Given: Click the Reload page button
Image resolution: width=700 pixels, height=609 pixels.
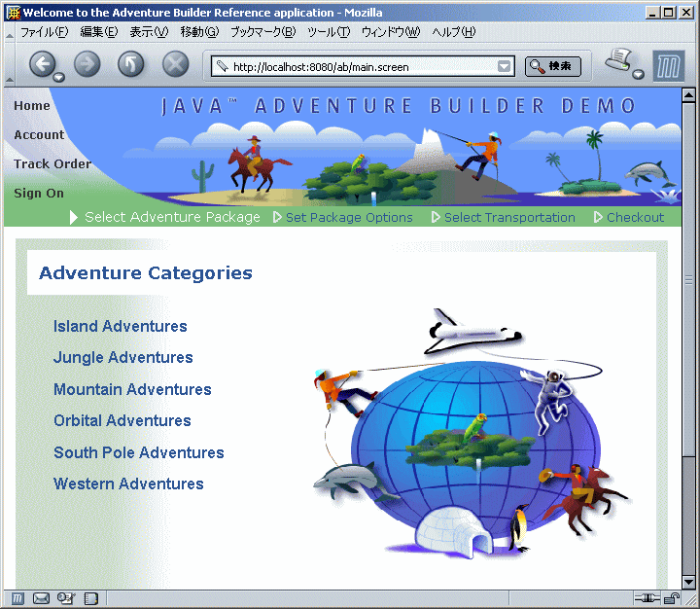Looking at the screenshot, I should click(131, 64).
